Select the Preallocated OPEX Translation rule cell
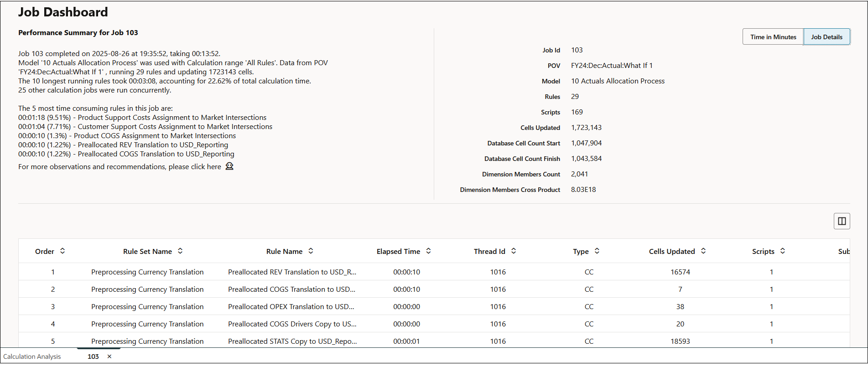Viewport: 868px width, 367px height. [291, 307]
